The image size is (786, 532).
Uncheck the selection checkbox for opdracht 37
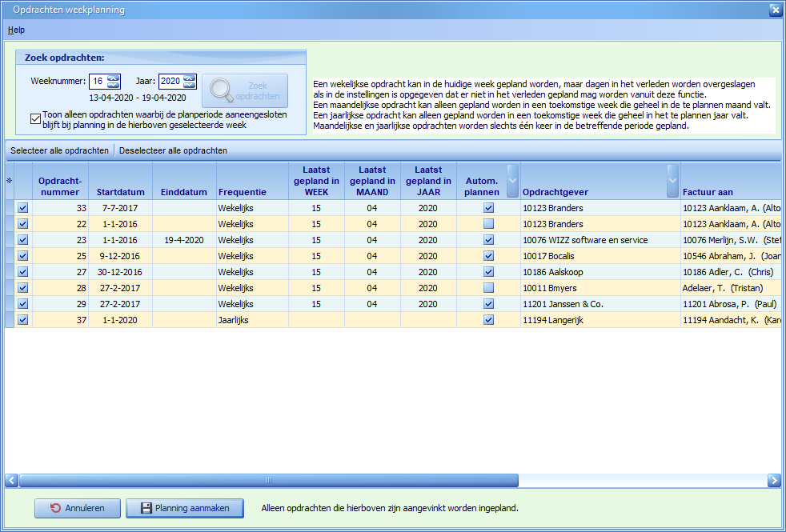tap(23, 320)
